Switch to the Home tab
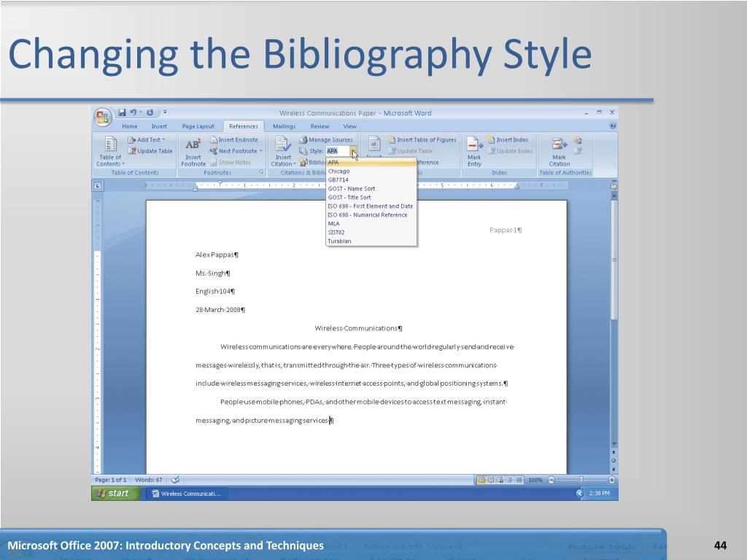This screenshot has width=747, height=560. [x=130, y=126]
